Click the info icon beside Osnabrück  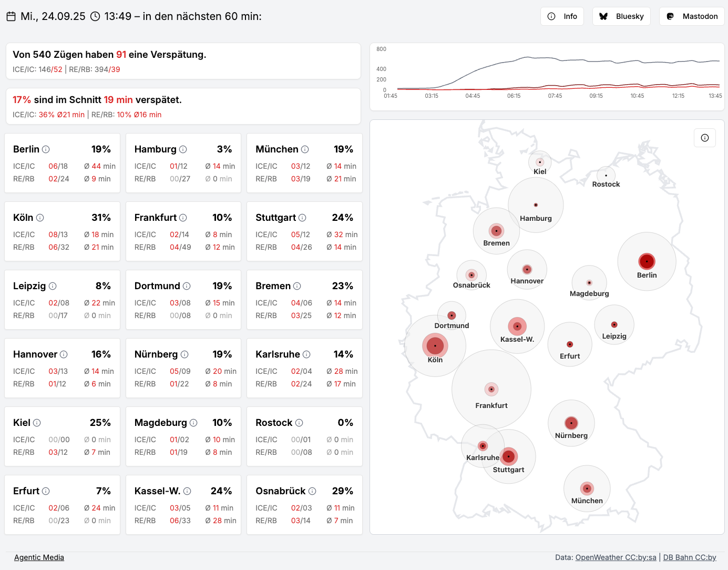(312, 491)
